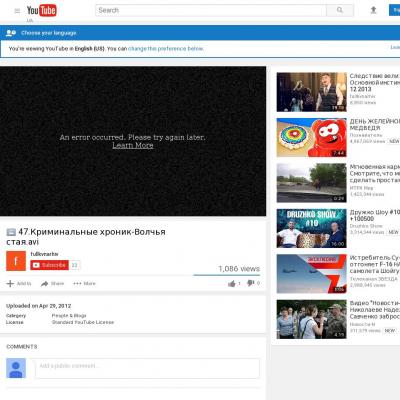Click the Choose your language person icon
This screenshot has height=400, width=400.
coord(11,33)
